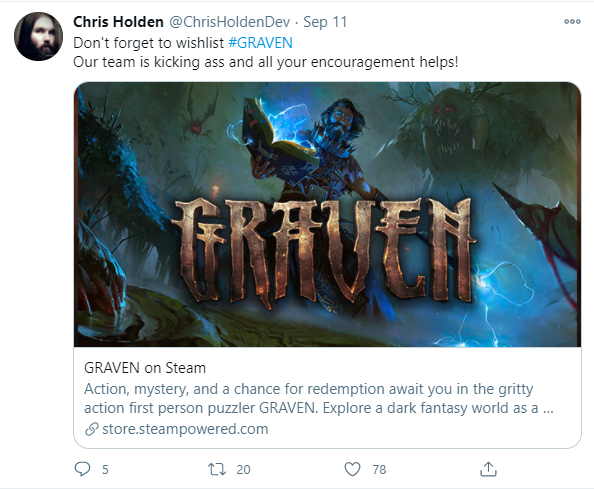Click the share upload icon
Viewport: 594px width, 489px height.
pyautogui.click(x=488, y=469)
